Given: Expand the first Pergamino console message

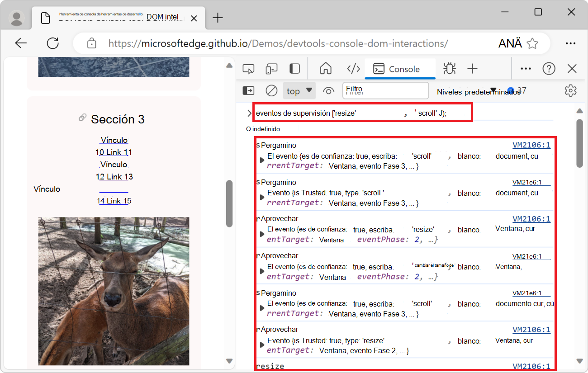Looking at the screenshot, I should pos(261,161).
